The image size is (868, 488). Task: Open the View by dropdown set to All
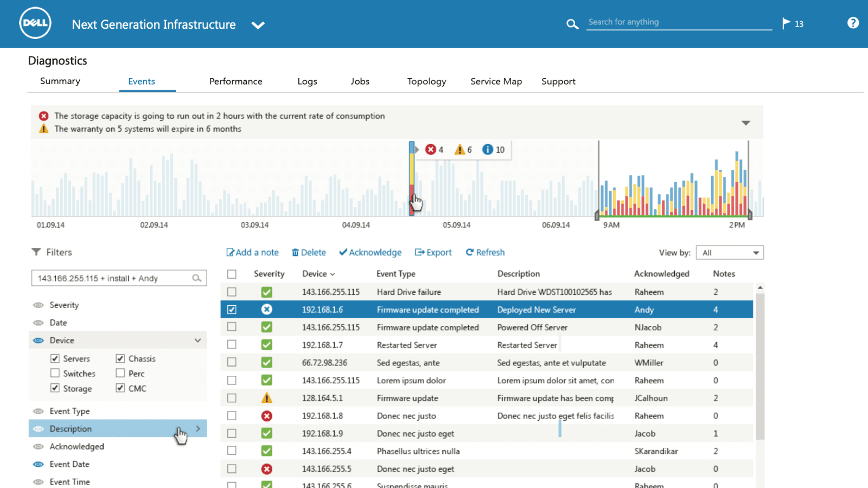click(729, 252)
